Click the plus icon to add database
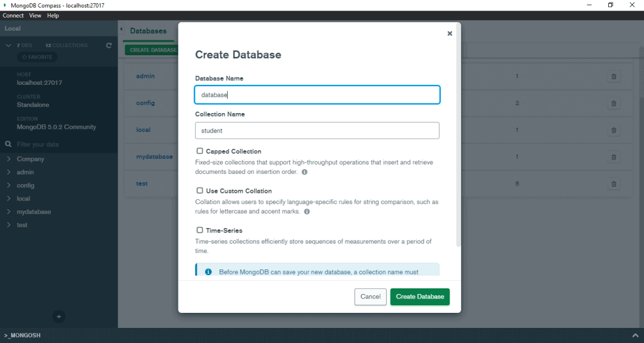This screenshot has width=644, height=343. tap(58, 317)
